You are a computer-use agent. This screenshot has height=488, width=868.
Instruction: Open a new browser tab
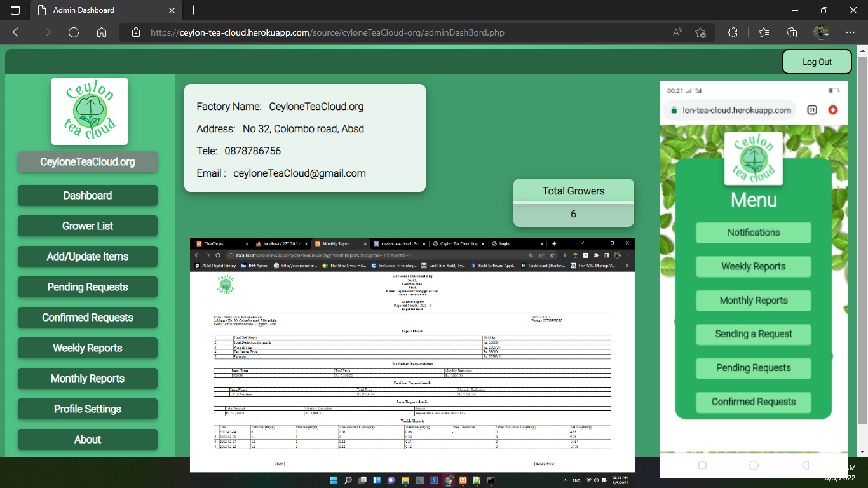pyautogui.click(x=194, y=10)
